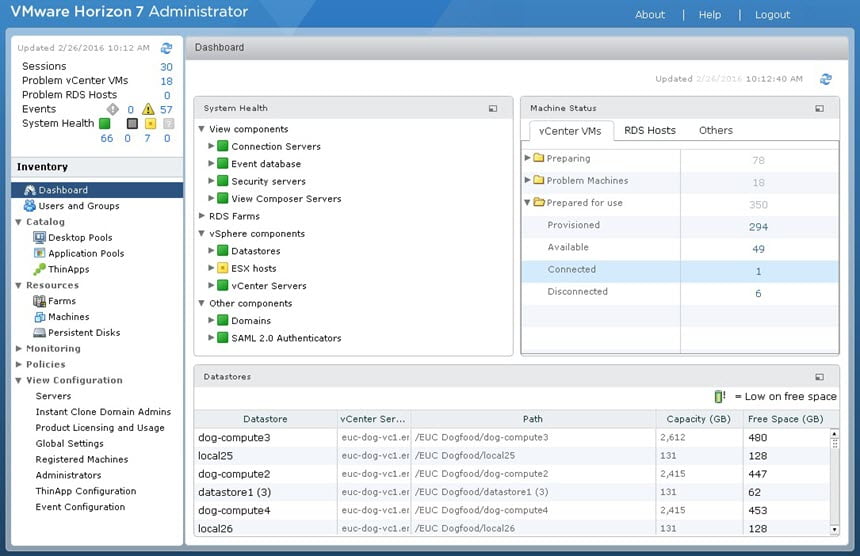The image size is (860, 556).
Task: Click Problem vCenter VMs count 18
Action: (166, 81)
